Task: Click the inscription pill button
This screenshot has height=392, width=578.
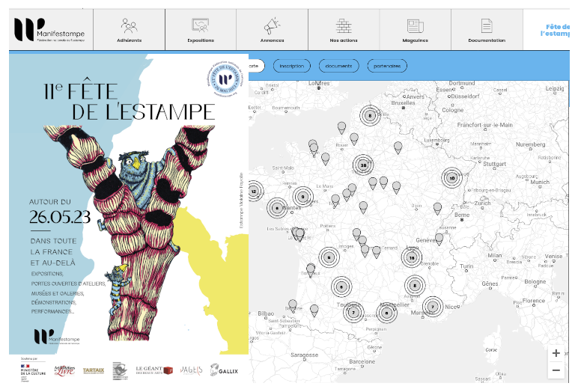Action: (291, 66)
